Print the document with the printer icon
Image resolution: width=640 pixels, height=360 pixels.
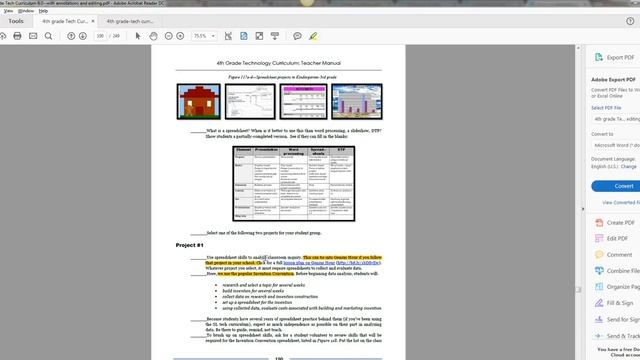(x=17, y=36)
